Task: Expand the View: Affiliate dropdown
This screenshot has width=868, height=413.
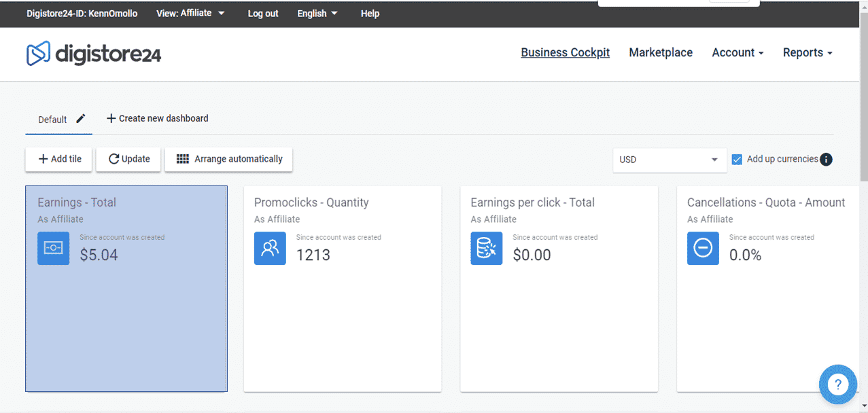Action: pyautogui.click(x=190, y=13)
